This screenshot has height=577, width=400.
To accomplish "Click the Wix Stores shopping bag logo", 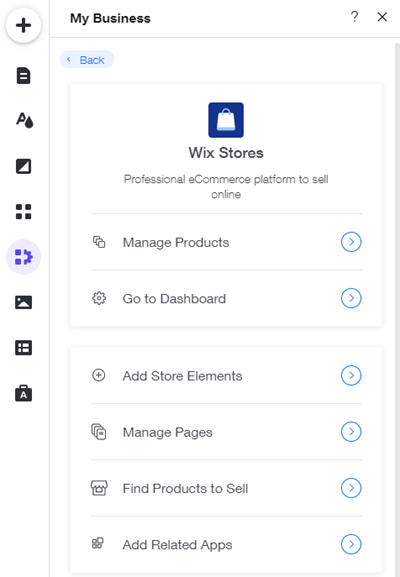I will (226, 120).
